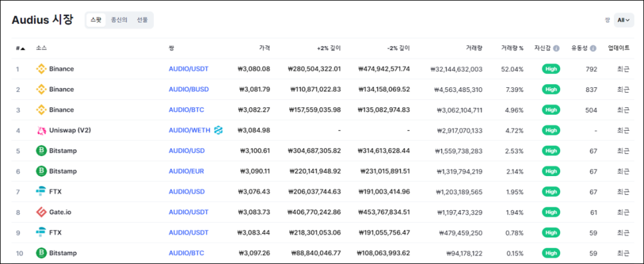
Task: Switch to the 종신의 tab
Action: pyautogui.click(x=119, y=20)
